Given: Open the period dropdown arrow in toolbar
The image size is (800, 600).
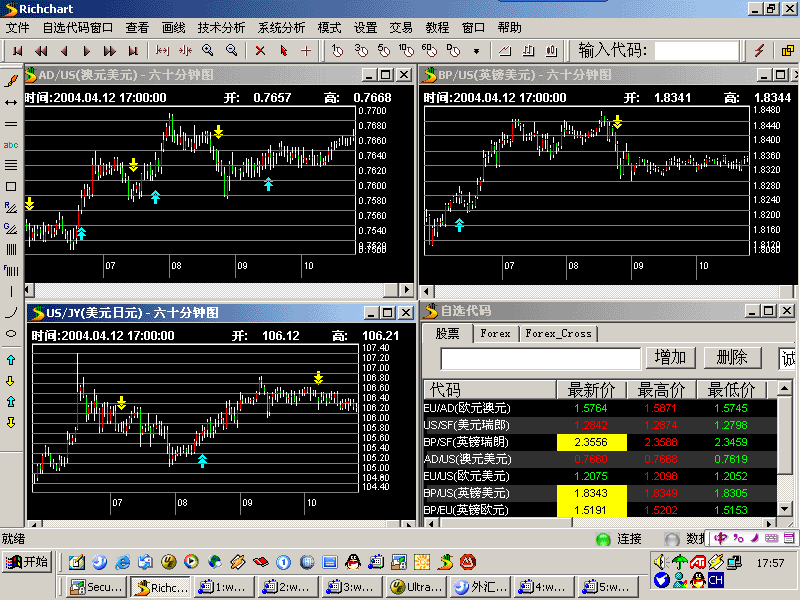Looking at the screenshot, I should (477, 51).
